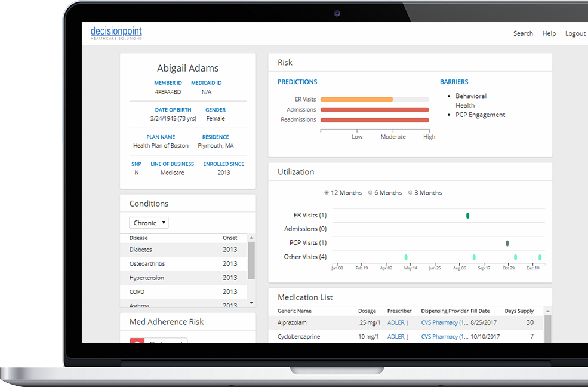Click member ID value 4FEFA4BD
Viewport: 588px width, 387px height.
point(168,92)
